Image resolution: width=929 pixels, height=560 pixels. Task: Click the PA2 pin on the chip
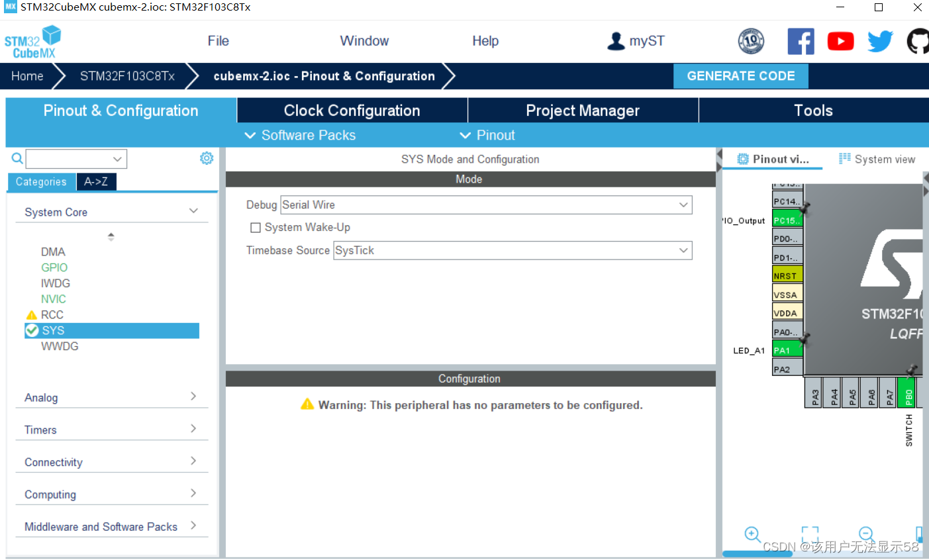point(788,369)
